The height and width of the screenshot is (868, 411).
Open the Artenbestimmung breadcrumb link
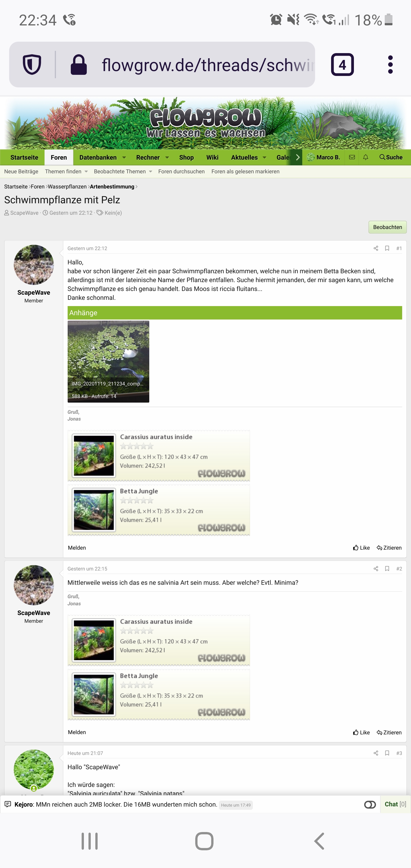pyautogui.click(x=112, y=187)
